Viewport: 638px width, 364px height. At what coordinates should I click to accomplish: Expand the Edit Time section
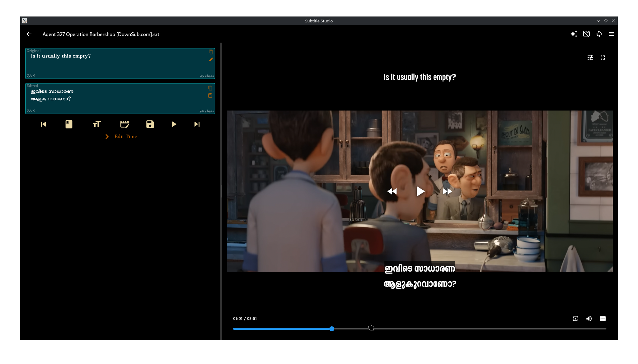coord(107,137)
